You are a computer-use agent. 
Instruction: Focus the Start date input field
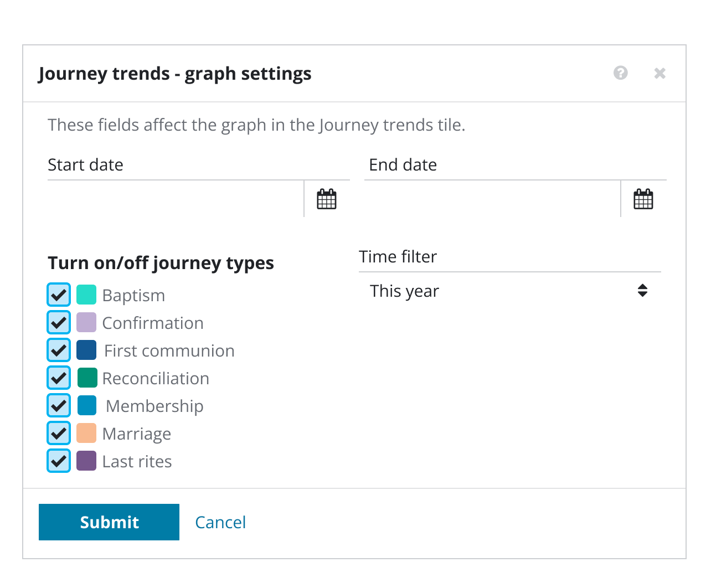pos(175,199)
